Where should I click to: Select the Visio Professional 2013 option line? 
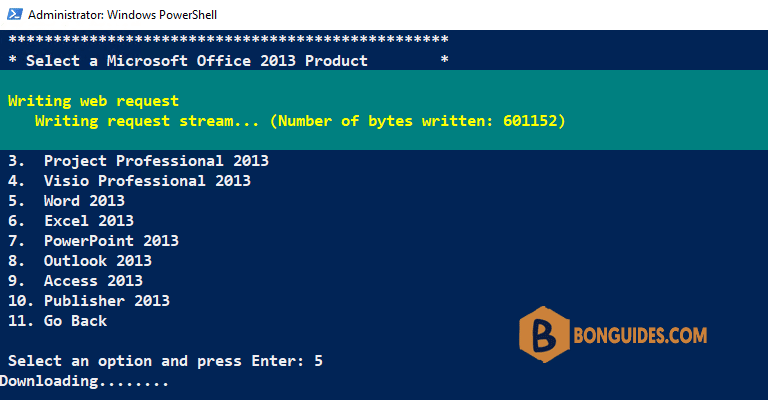coord(129,181)
